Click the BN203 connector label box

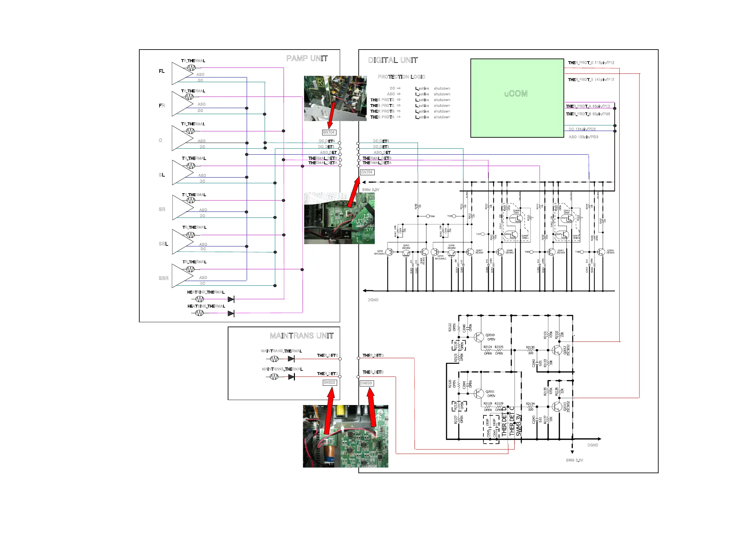click(x=329, y=383)
